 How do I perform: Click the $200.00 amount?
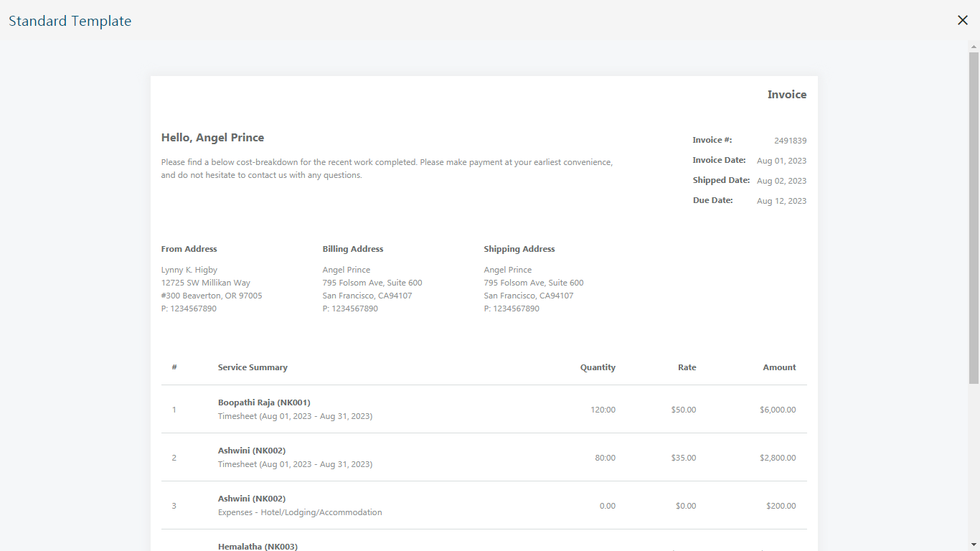pyautogui.click(x=781, y=506)
